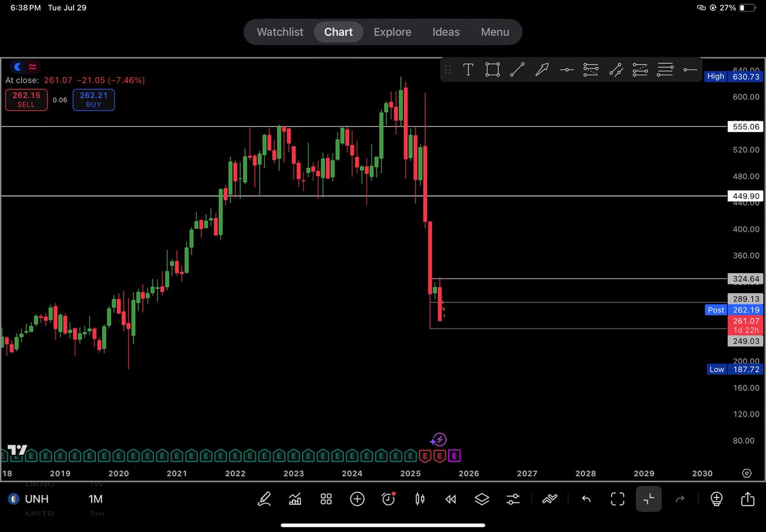Screen dimensions: 766x532
Task: Open the object tree layers icon
Action: pyautogui.click(x=482, y=499)
